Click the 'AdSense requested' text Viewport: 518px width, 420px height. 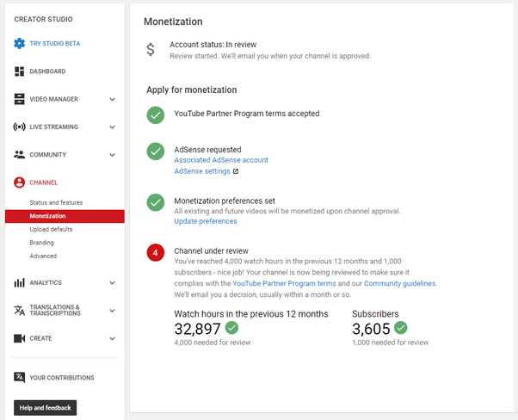point(207,150)
